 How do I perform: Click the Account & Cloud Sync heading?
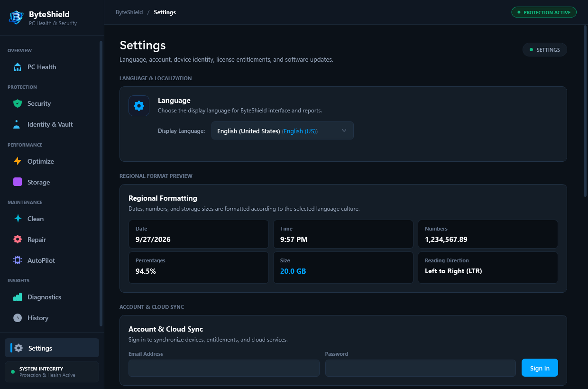point(165,329)
